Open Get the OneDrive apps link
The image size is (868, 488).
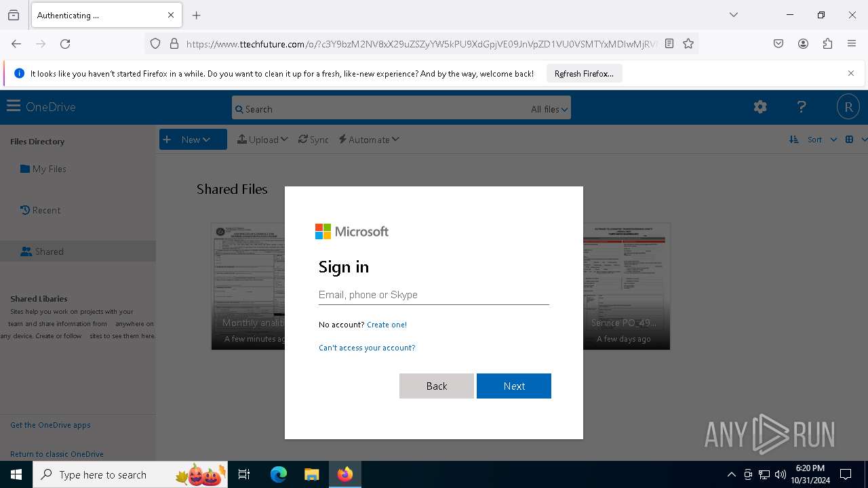pos(50,425)
